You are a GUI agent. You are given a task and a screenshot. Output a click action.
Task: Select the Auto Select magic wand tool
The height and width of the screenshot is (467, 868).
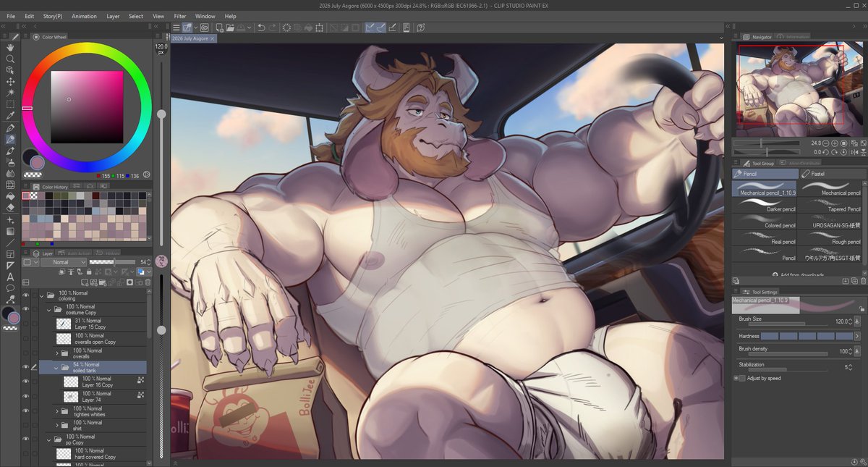tap(10, 93)
